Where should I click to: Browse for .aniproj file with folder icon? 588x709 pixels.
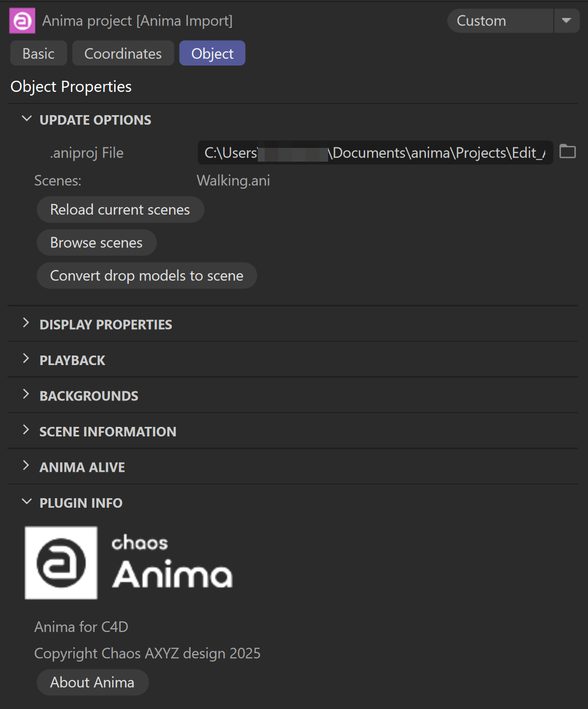568,152
